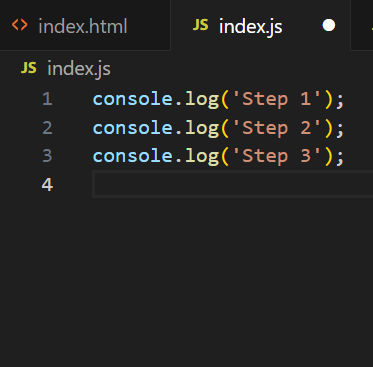373x367 pixels.
Task: Click line number 2 in gutter
Action: pos(47,128)
